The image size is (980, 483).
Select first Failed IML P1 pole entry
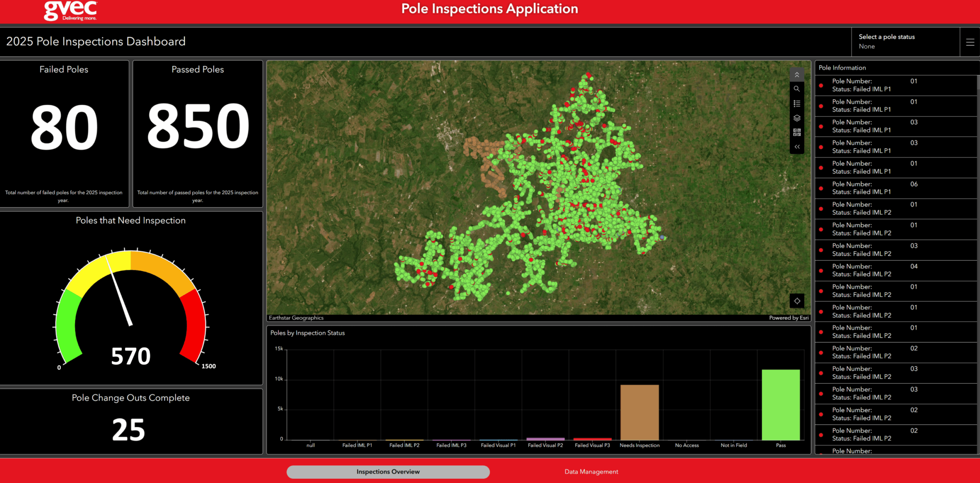896,85
